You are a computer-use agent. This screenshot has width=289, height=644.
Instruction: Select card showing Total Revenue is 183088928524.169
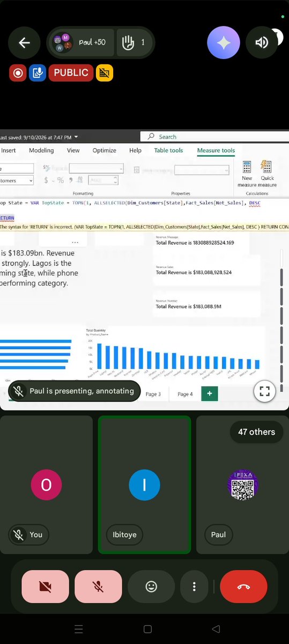pos(206,241)
